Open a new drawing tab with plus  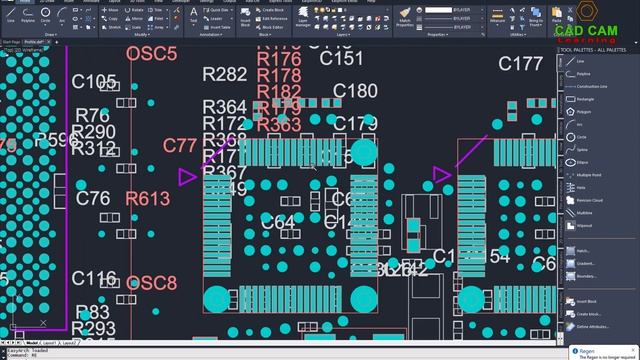click(x=56, y=42)
